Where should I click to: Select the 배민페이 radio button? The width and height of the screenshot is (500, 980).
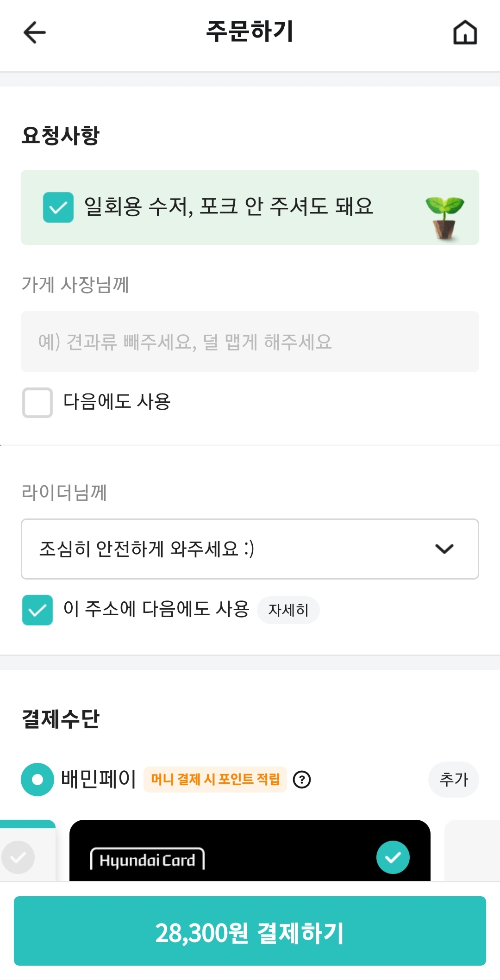coord(37,780)
